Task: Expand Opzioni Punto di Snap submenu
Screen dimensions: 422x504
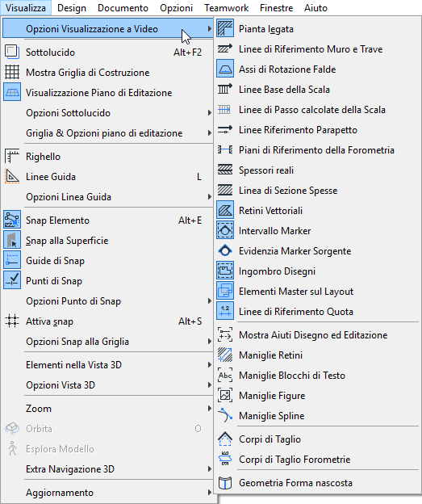Action: coord(108,300)
